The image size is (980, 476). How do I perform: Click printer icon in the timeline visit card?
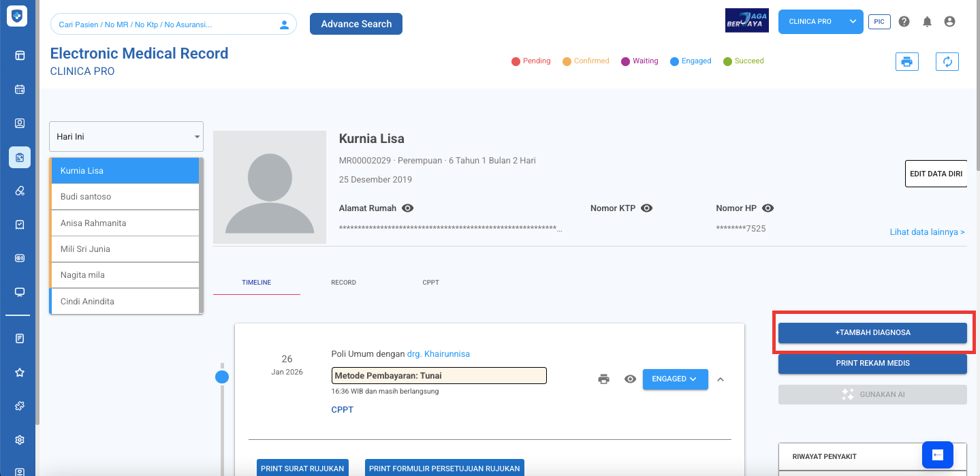pyautogui.click(x=603, y=379)
